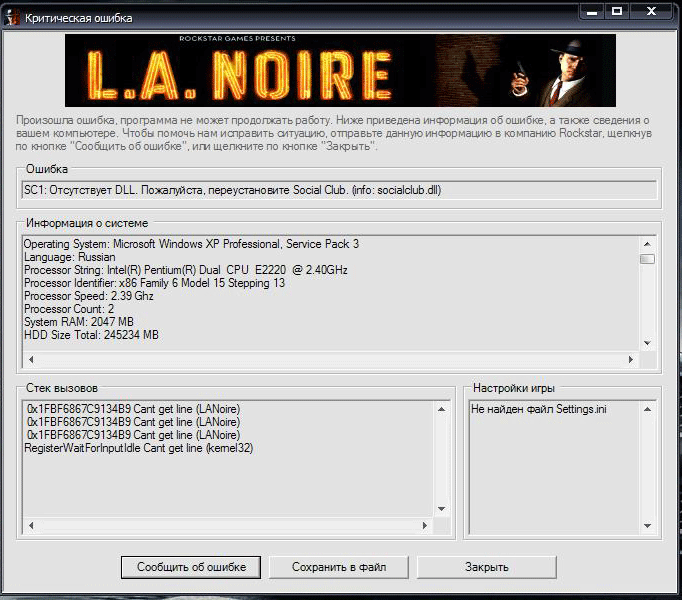Select 'RegisterWaitForInputIdle' kernel32 stack line
The width and height of the screenshot is (682, 600).
click(x=139, y=448)
